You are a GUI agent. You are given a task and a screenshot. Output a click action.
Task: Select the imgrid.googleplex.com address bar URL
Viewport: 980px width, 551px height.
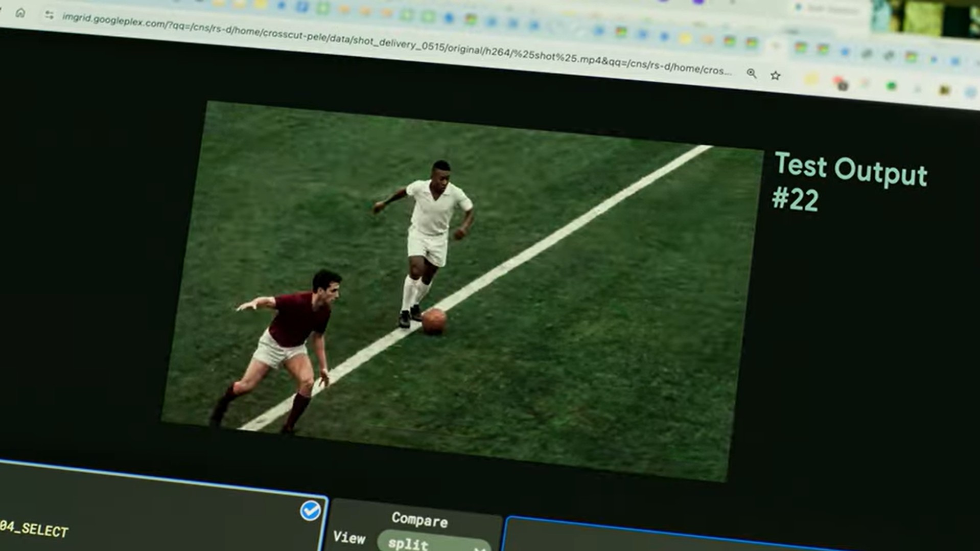click(x=396, y=45)
